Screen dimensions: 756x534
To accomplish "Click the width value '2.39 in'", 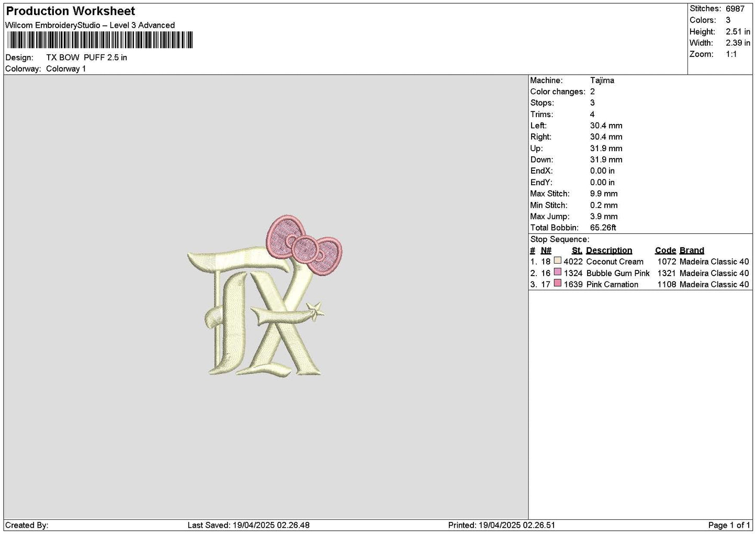I will [x=738, y=43].
